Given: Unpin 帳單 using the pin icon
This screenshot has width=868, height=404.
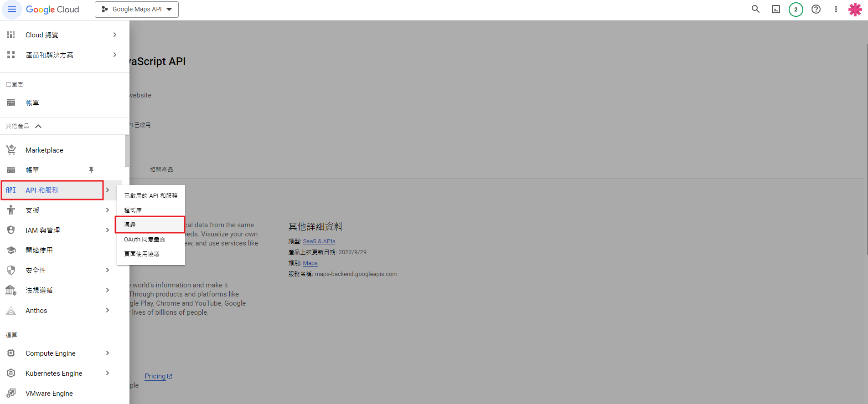Looking at the screenshot, I should click(91, 170).
